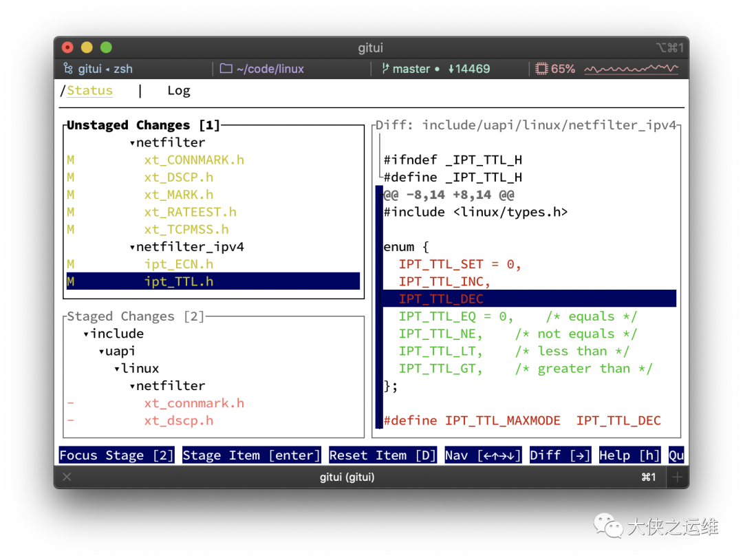743x560 pixels.
Task: Click the CPU usage sparkline graph
Action: click(x=631, y=69)
